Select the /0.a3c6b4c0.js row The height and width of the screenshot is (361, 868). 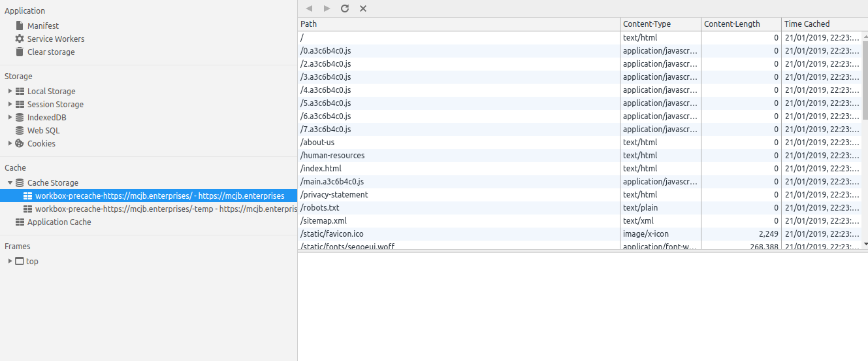pyautogui.click(x=580, y=50)
